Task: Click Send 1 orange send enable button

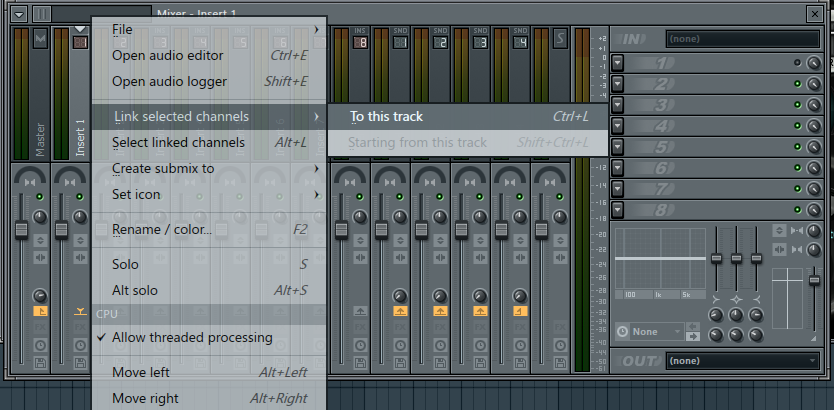Action: point(401,312)
